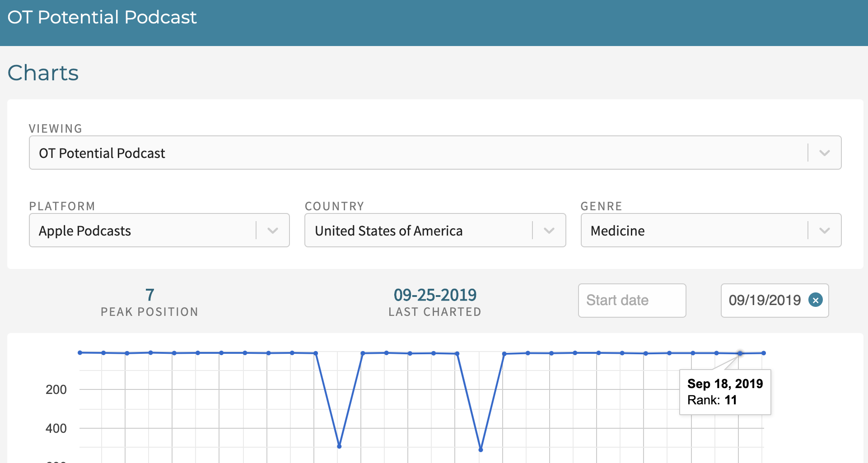868x463 pixels.
Task: Click the second dip point on chart
Action: [481, 449]
